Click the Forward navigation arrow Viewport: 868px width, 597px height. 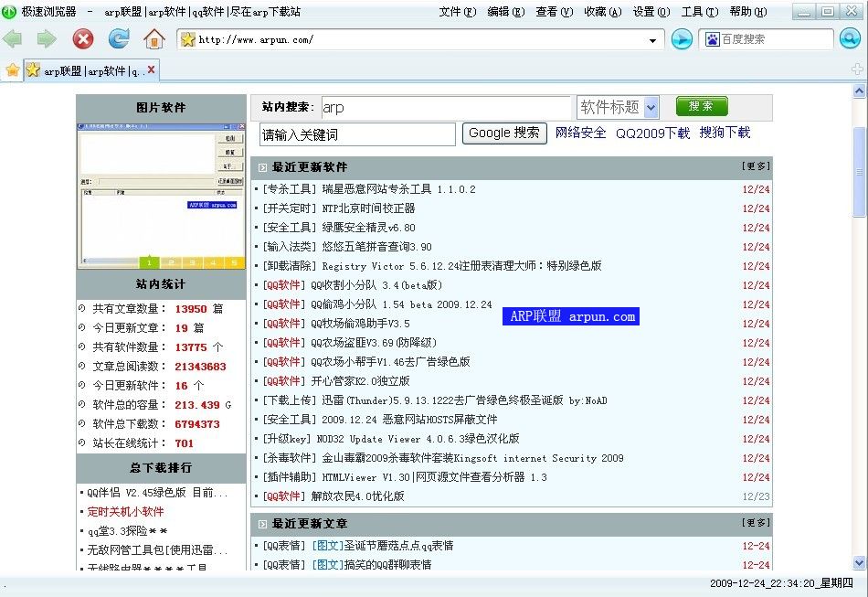pyautogui.click(x=47, y=38)
